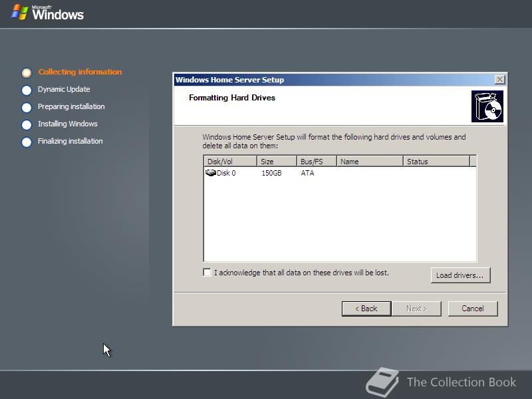Check the acknowledge data loss checkbox
This screenshot has width=532, height=399.
207,273
